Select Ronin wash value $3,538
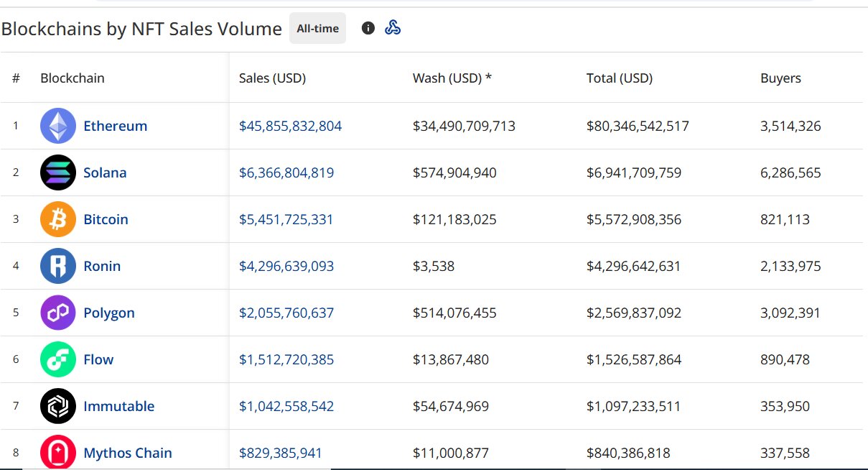Screen dimensions: 868x470 pyautogui.click(x=434, y=266)
